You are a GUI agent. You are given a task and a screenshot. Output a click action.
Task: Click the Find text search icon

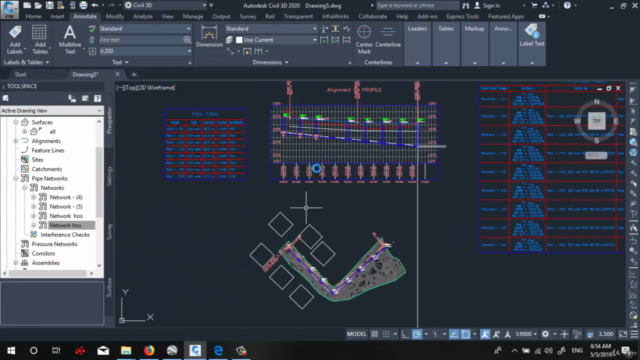(187, 40)
